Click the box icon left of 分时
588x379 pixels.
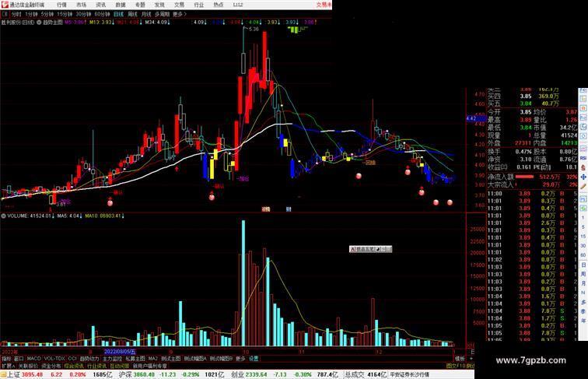pos(5,14)
